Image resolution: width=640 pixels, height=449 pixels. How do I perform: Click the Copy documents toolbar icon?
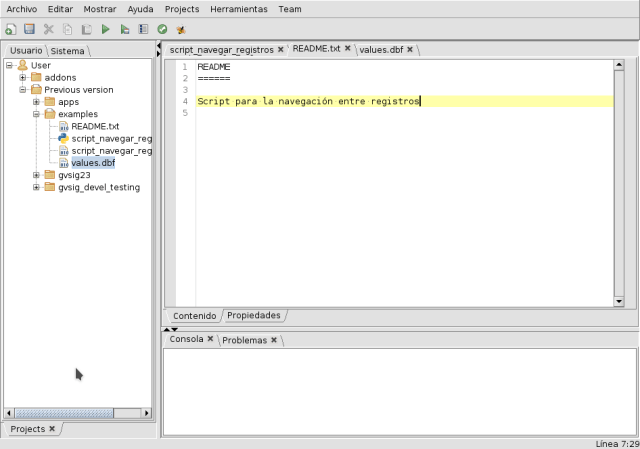[67, 29]
